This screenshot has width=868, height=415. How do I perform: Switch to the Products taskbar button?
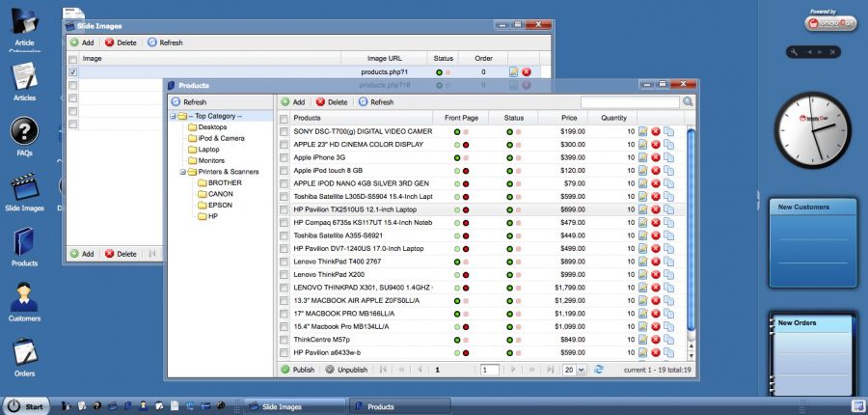pyautogui.click(x=400, y=406)
